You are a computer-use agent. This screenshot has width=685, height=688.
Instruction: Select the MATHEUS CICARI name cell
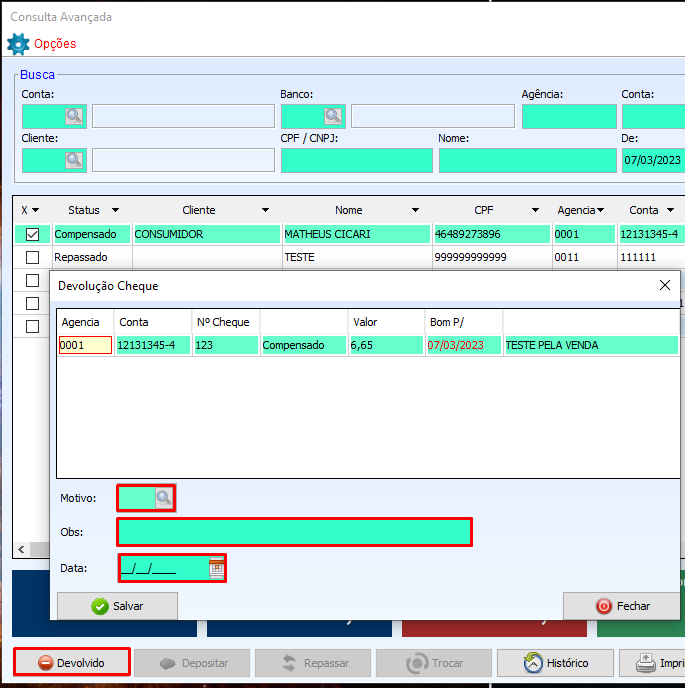click(x=357, y=234)
